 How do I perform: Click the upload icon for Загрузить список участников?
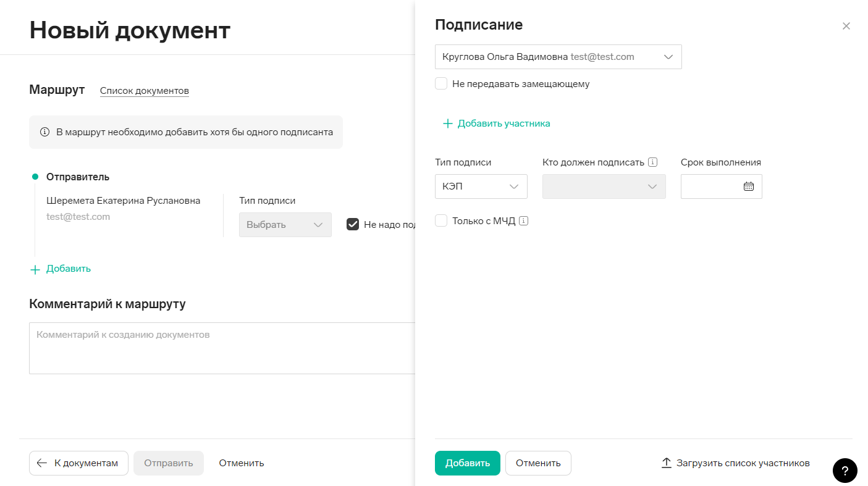coord(667,463)
